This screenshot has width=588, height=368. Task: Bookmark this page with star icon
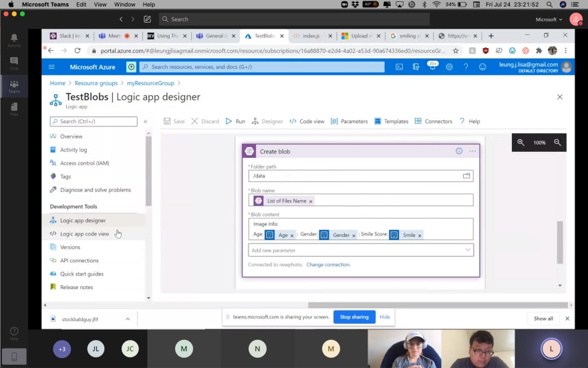point(456,50)
